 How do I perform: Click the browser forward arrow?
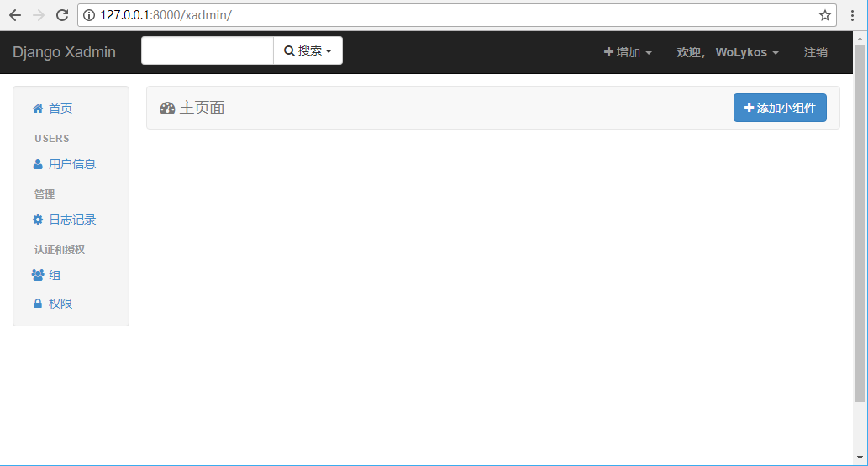39,15
